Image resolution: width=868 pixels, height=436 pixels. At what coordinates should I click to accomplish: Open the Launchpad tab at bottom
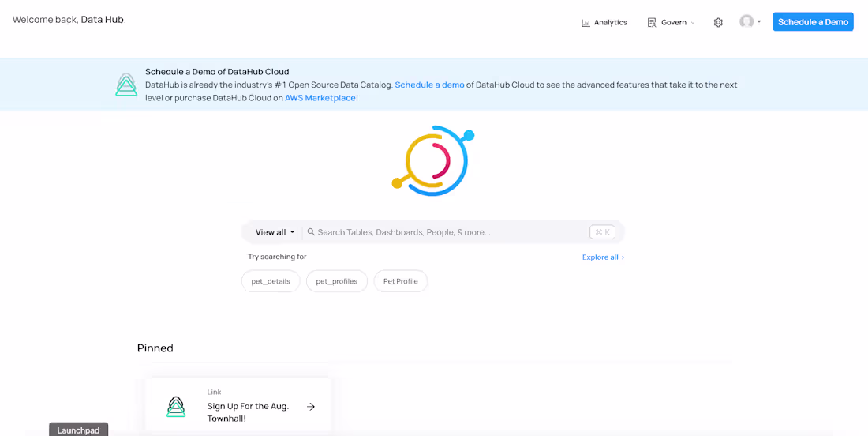[x=78, y=430]
